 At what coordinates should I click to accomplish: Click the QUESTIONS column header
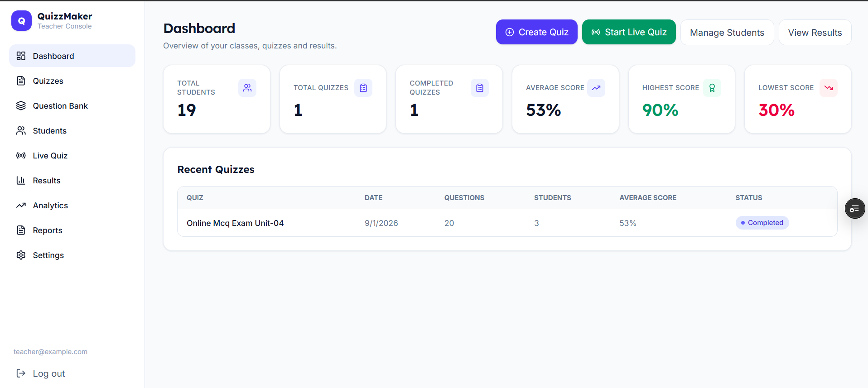[464, 198]
